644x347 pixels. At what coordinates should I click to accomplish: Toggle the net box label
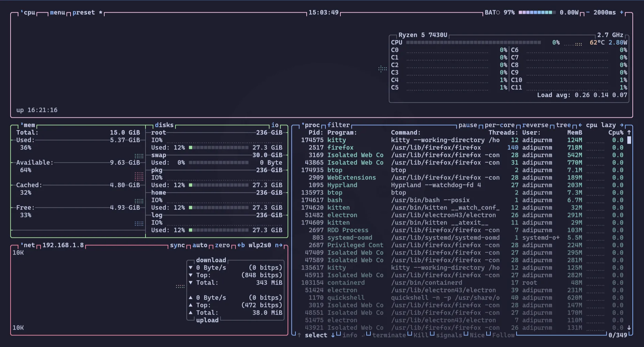tap(28, 245)
